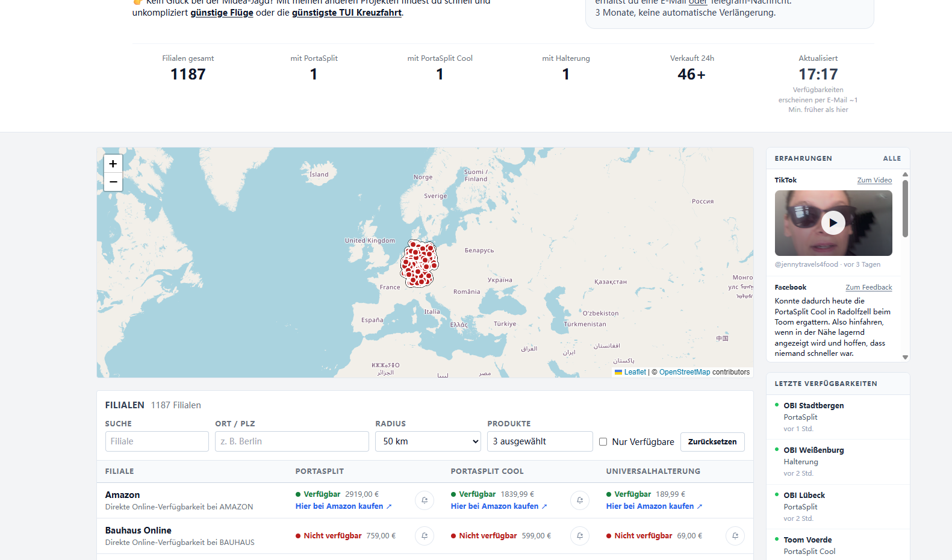Zoom in on the map
This screenshot has height=560, width=952.
click(x=113, y=164)
